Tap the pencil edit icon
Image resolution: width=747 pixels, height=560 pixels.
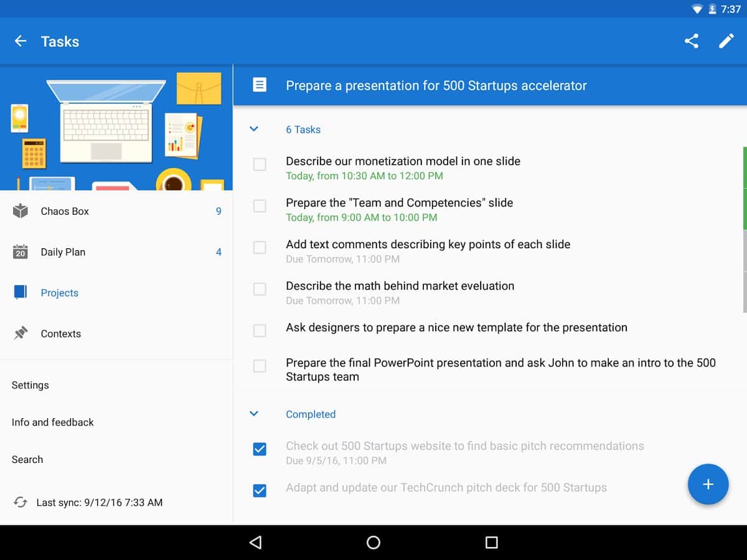click(726, 41)
